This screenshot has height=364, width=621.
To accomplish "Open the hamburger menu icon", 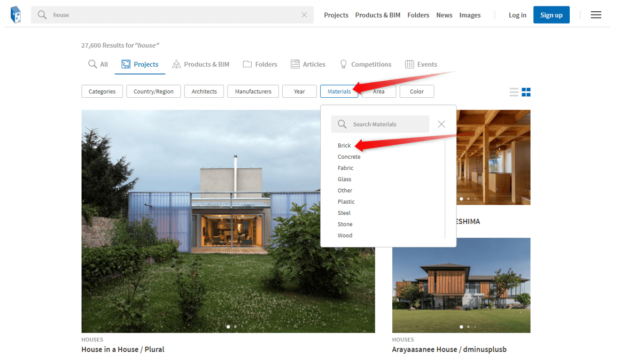I will click(596, 15).
